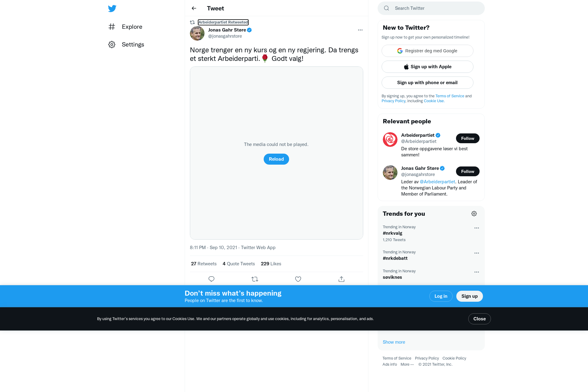Screen dimensions: 588x392
Task: Reload the unplayable media
Action: (x=276, y=159)
